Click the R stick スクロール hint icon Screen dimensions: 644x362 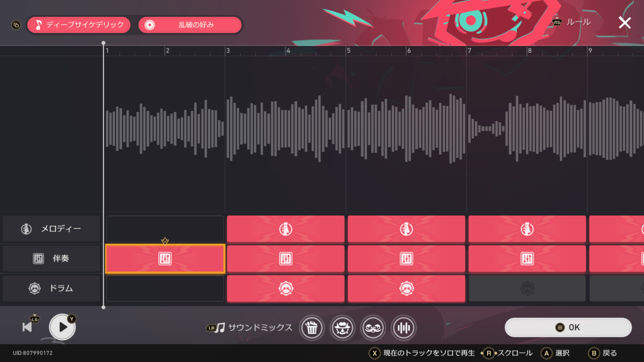click(488, 353)
